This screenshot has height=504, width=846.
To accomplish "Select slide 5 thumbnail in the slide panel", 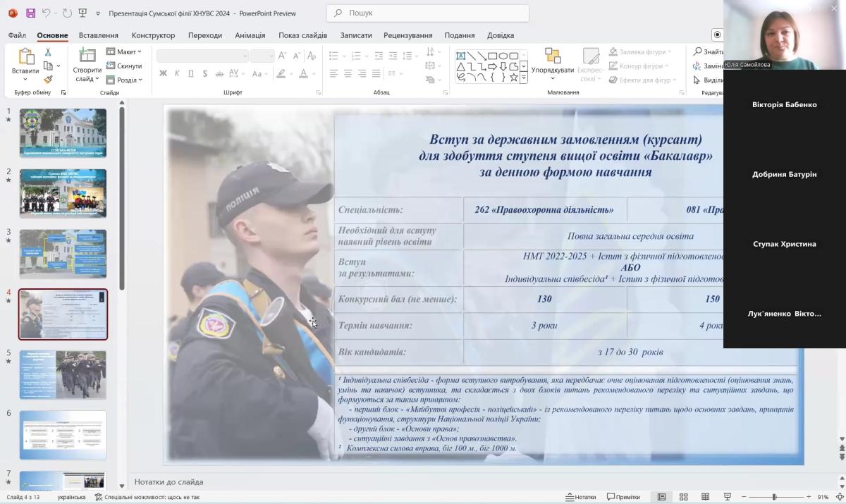I will 63,374.
